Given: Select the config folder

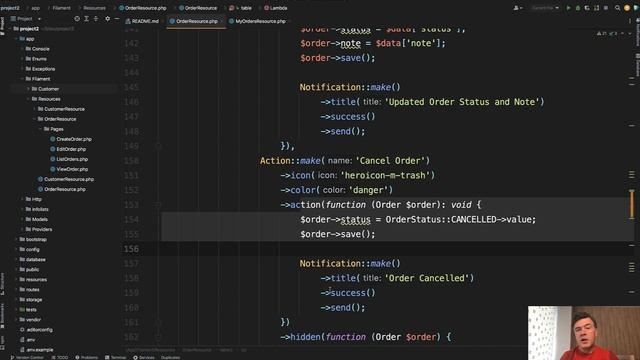Looking at the screenshot, I should tap(29, 249).
